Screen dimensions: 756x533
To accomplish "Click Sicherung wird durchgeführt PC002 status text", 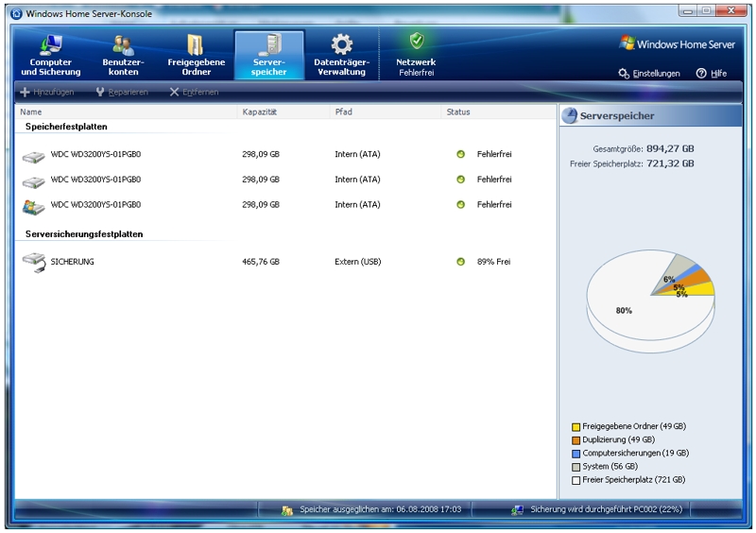I will pos(607,509).
